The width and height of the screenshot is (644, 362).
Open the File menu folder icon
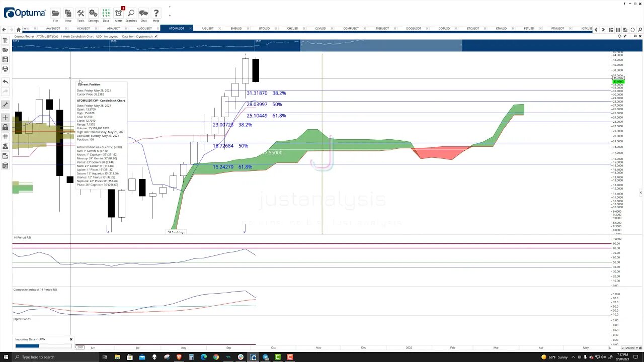tap(55, 14)
